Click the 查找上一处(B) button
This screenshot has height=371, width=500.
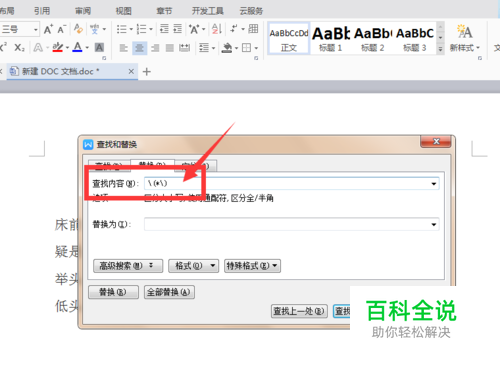point(299,311)
